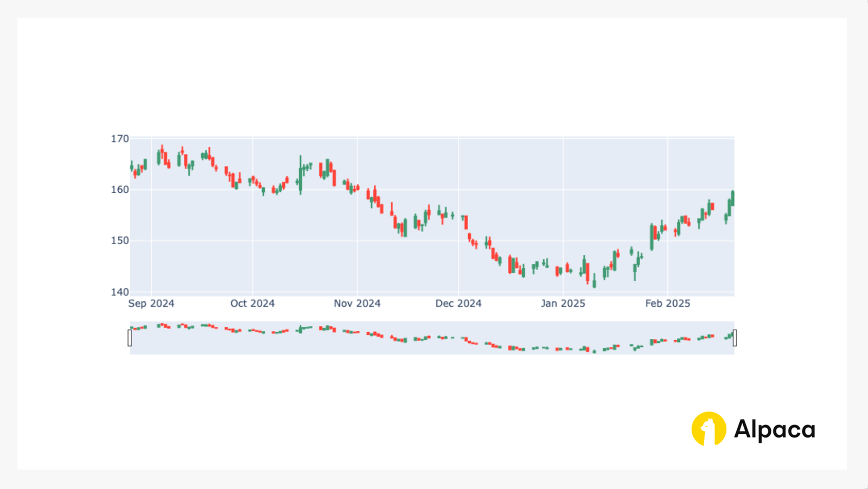This screenshot has height=489, width=868.
Task: Select the 170 y-axis value
Action: 119,138
